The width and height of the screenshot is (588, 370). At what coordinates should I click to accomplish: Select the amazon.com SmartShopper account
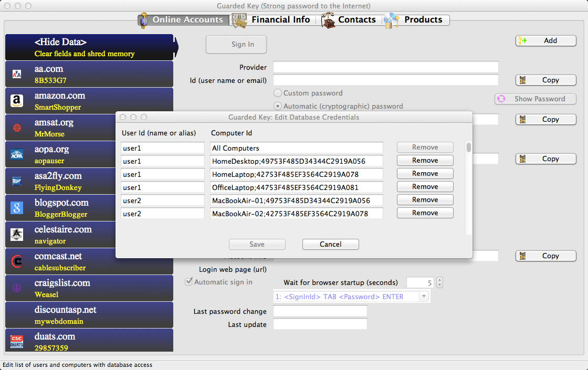[89, 101]
